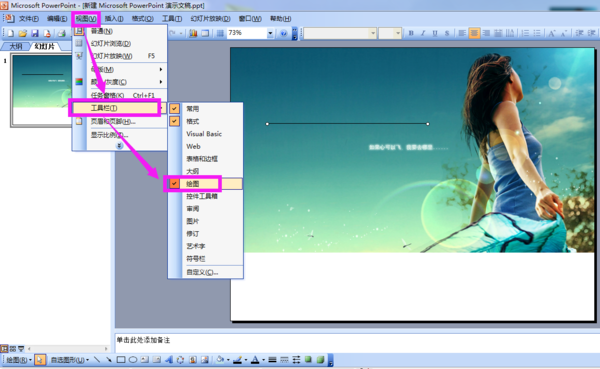Image resolution: width=600 pixels, height=369 pixels.
Task: Select the Oval shape tool
Action: (133, 359)
